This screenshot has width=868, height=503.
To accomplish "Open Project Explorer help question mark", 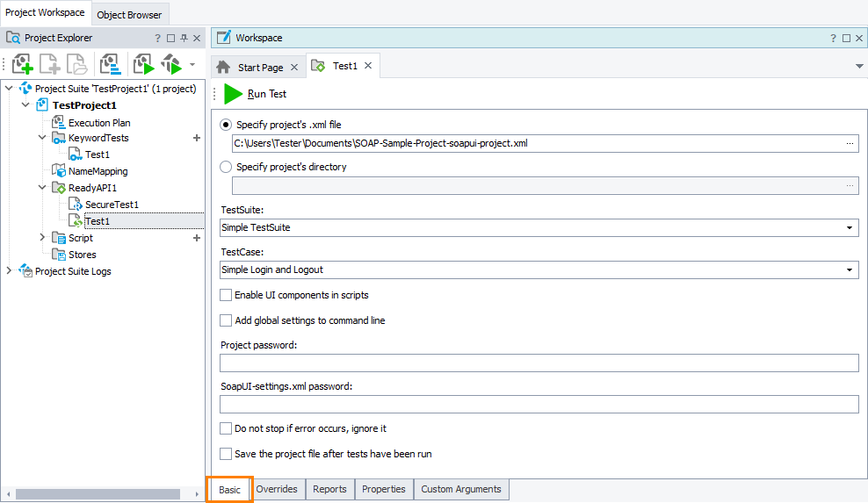I will coord(158,39).
